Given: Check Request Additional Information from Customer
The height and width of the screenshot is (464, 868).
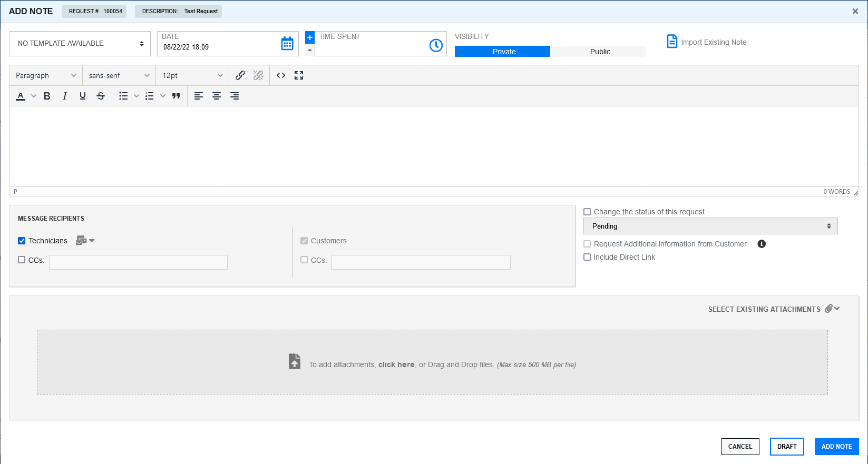Looking at the screenshot, I should (587, 244).
